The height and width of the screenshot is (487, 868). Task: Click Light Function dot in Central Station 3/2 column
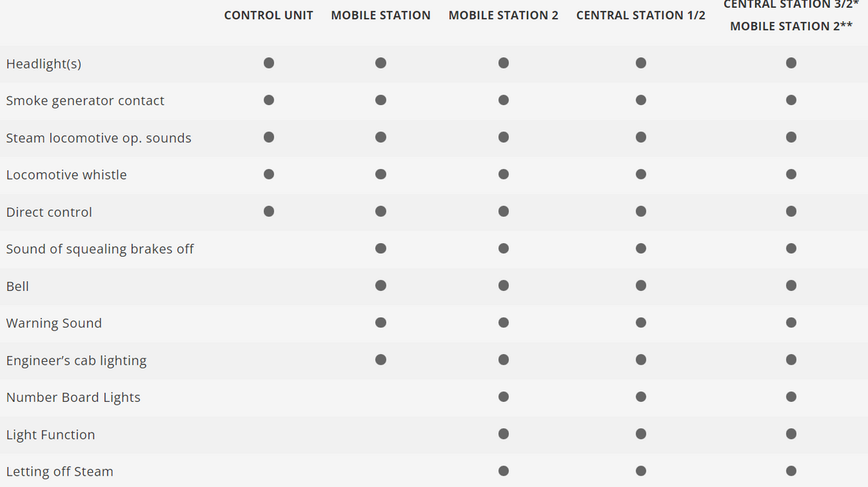tap(791, 433)
